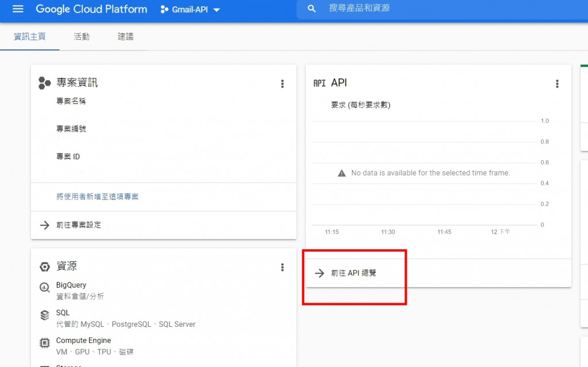Screen dimensions: 588x367
Task: Click the 11:45 time axis label
Action: pyautogui.click(x=444, y=232)
